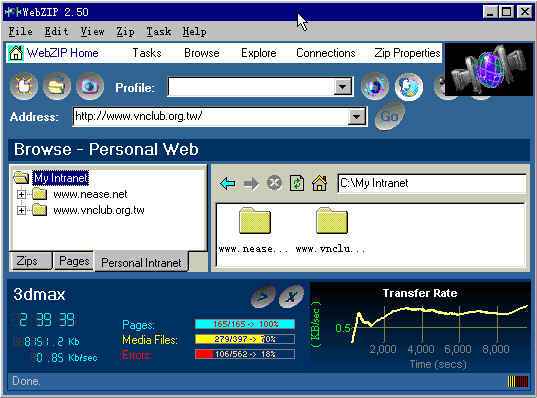
Task: Click the 0.85 Kb/sec speed readout
Action: [66, 358]
